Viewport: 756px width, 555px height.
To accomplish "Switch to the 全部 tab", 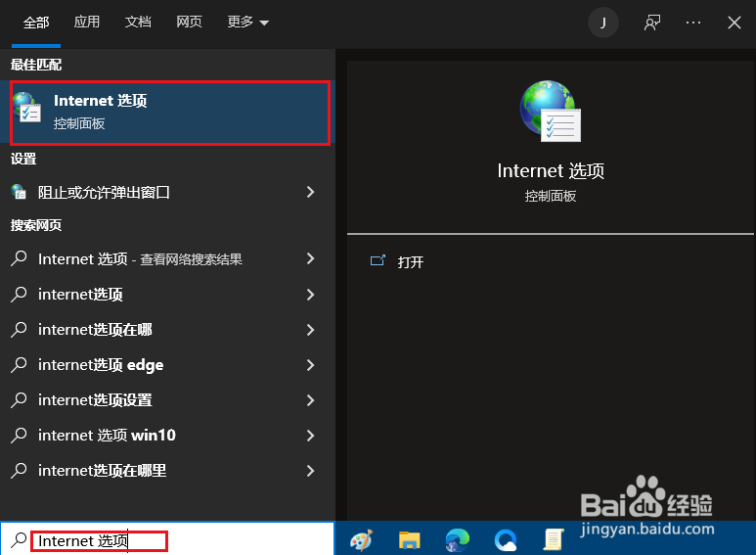I will tap(36, 23).
